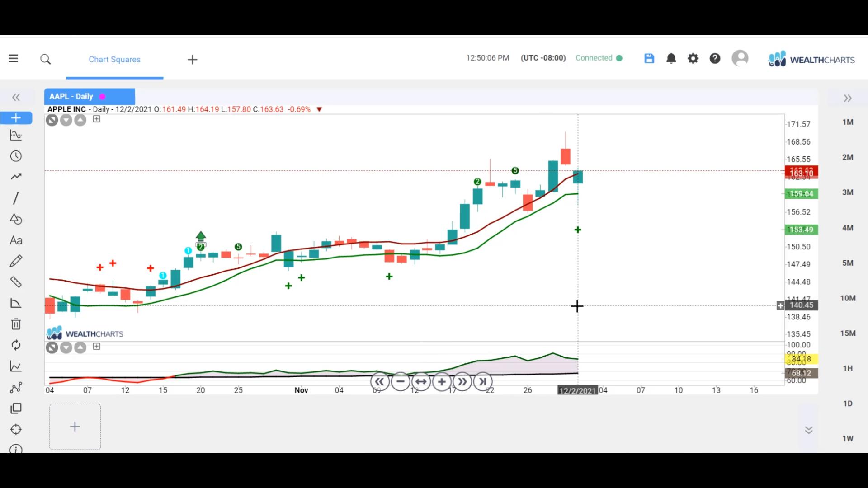Viewport: 868px width, 488px height.
Task: Set timeframe to 1W
Action: (x=848, y=439)
